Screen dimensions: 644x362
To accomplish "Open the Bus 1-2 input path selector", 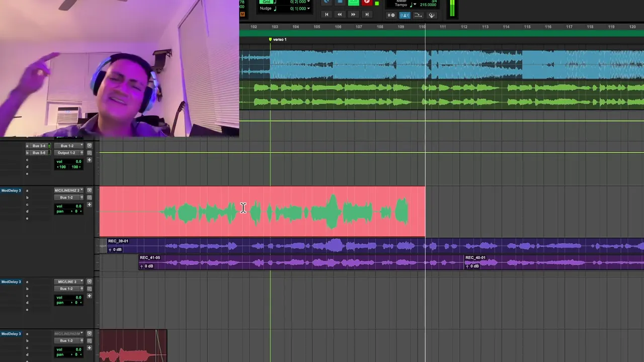I will pyautogui.click(x=68, y=146).
